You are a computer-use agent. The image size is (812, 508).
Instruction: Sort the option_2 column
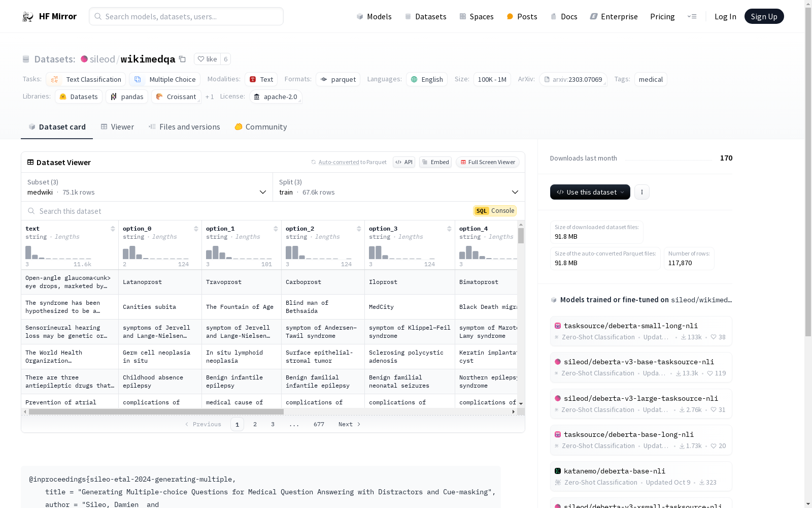(x=359, y=229)
